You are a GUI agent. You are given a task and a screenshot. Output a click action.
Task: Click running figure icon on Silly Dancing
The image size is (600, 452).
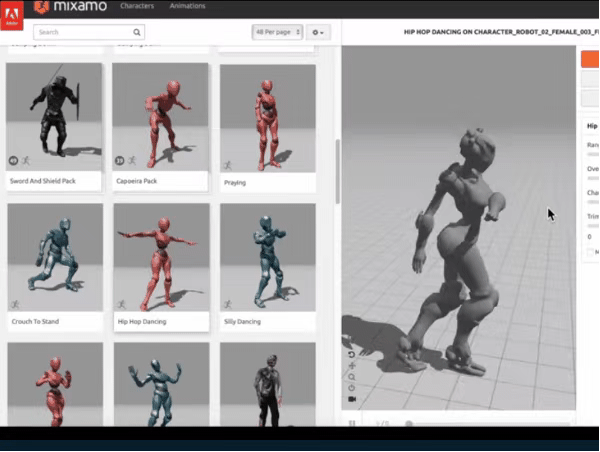pyautogui.click(x=228, y=305)
